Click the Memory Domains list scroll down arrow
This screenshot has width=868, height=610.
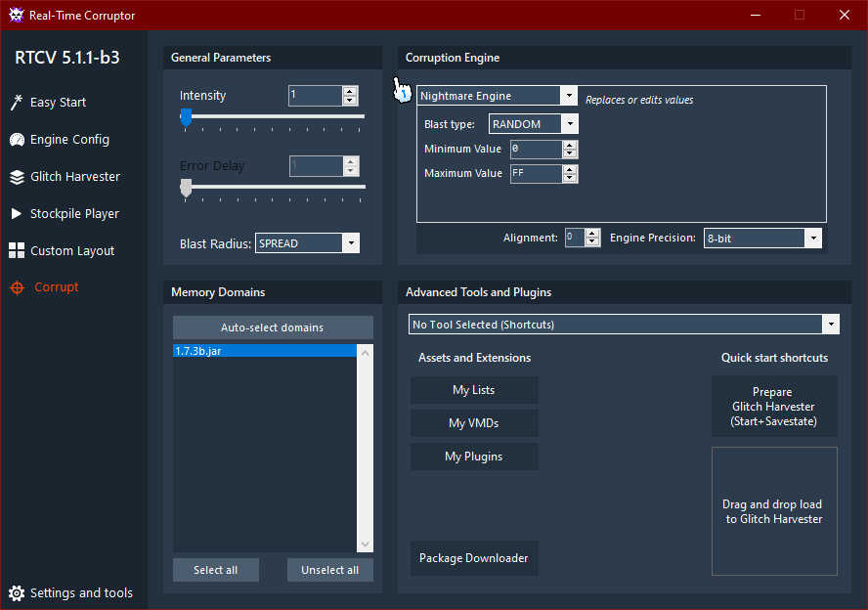click(x=365, y=545)
